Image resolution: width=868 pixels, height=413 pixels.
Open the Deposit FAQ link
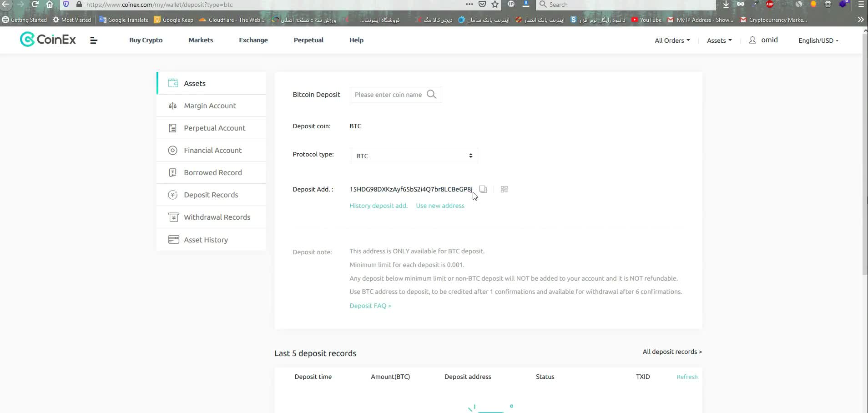point(370,306)
